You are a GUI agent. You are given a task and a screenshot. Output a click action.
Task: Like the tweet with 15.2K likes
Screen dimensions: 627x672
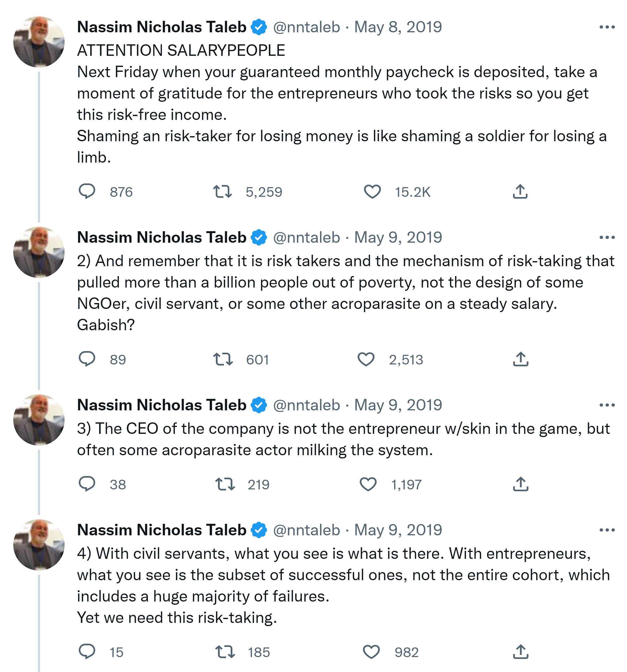point(372,191)
